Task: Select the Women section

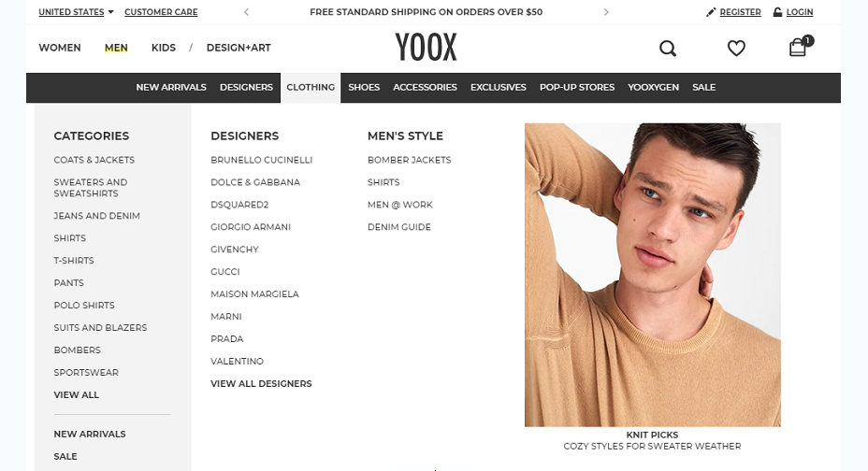Action: (x=60, y=48)
